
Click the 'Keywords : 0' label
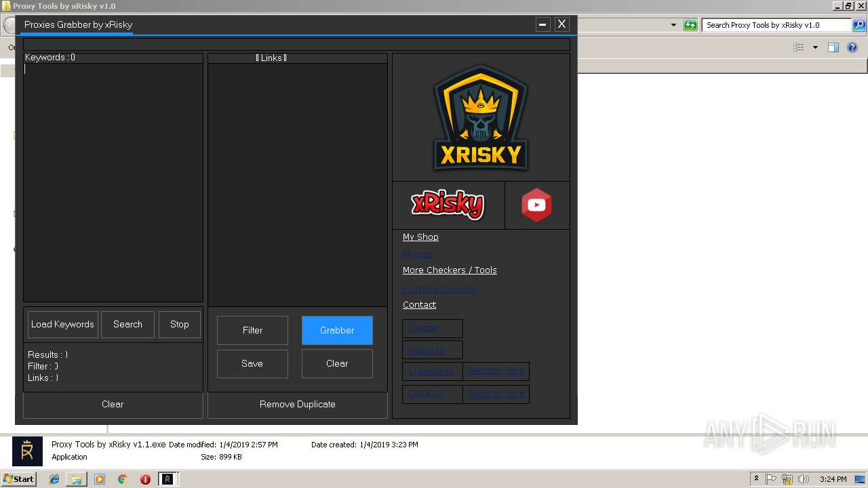click(x=50, y=58)
